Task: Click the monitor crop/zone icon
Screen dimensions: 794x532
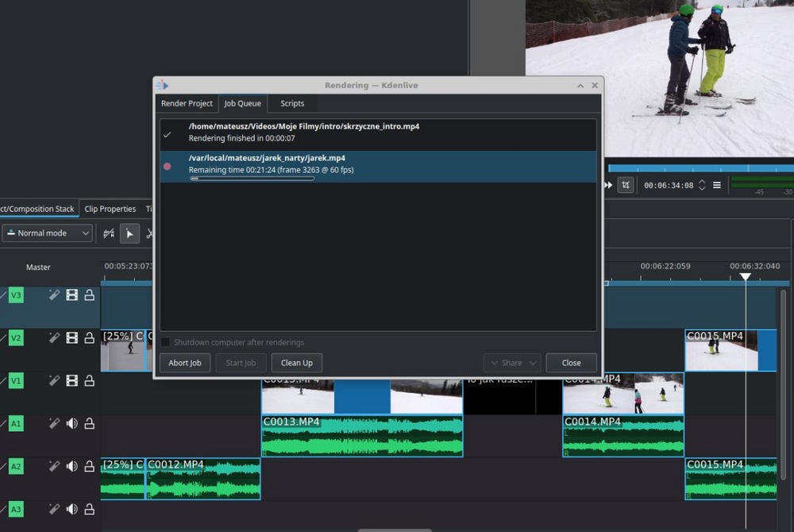Action: coord(626,185)
